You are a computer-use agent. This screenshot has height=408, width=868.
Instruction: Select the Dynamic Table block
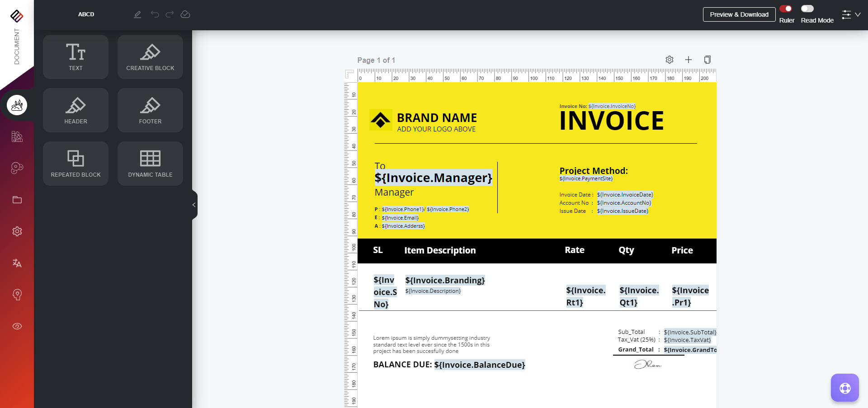coord(150,164)
